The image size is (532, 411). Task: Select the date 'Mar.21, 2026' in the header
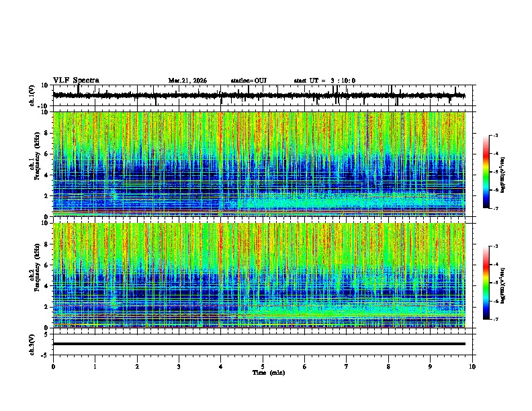[187, 81]
